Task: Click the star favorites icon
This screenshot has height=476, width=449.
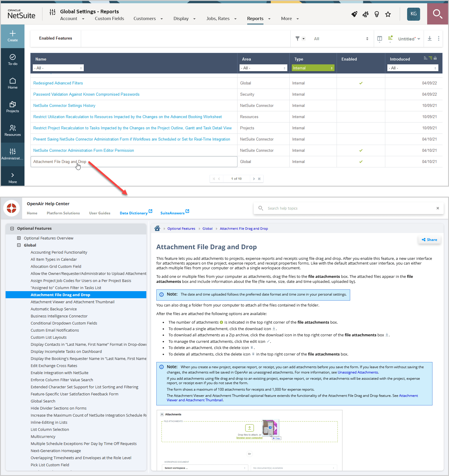Action: [x=388, y=14]
